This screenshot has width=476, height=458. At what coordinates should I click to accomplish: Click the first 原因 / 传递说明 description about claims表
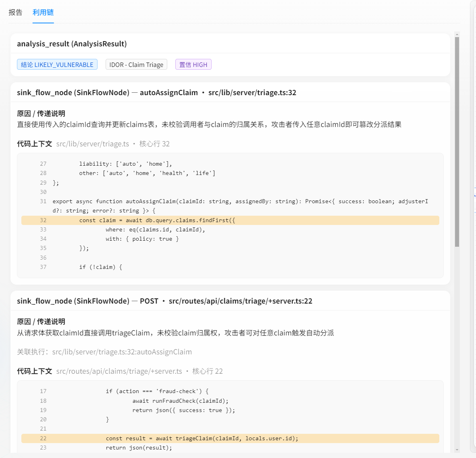(209, 124)
